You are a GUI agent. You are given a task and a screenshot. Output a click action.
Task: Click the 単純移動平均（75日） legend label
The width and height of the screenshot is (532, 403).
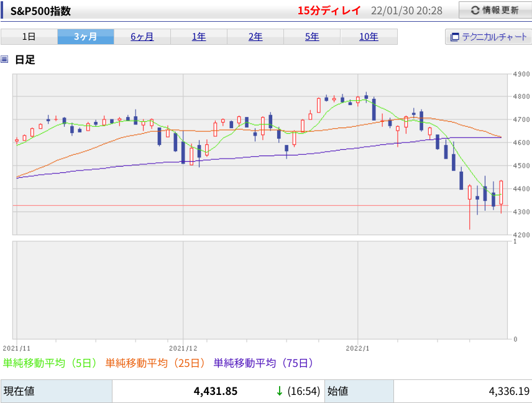[264, 363]
